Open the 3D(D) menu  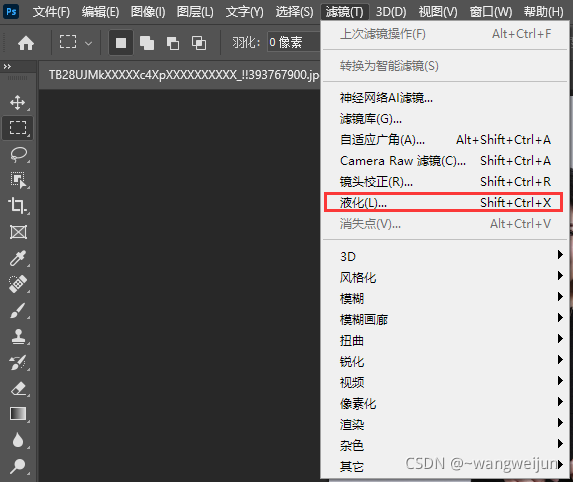[x=391, y=12]
